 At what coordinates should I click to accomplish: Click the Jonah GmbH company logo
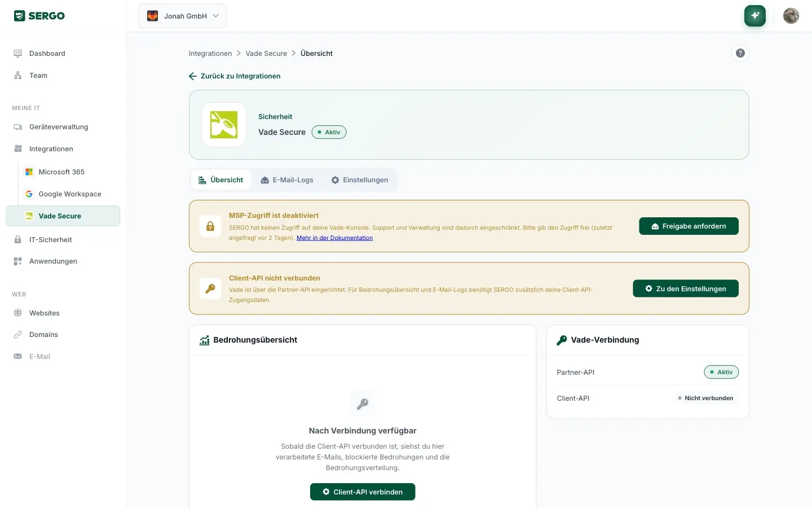pyautogui.click(x=152, y=16)
